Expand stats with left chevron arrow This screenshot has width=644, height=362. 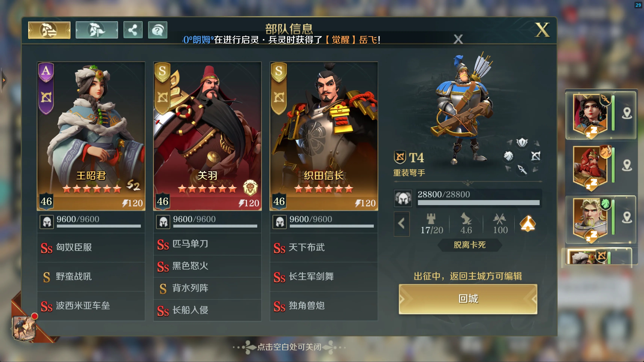(x=402, y=224)
